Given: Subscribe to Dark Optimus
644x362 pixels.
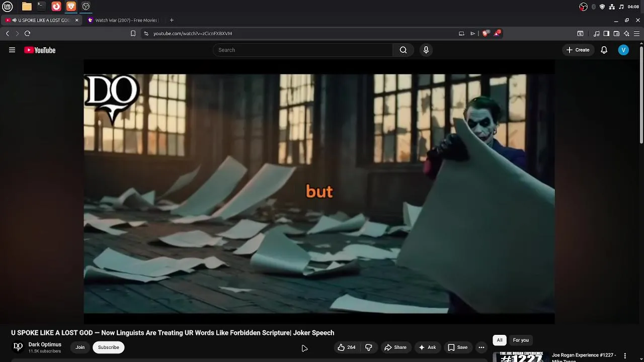Looking at the screenshot, I should [x=109, y=347].
